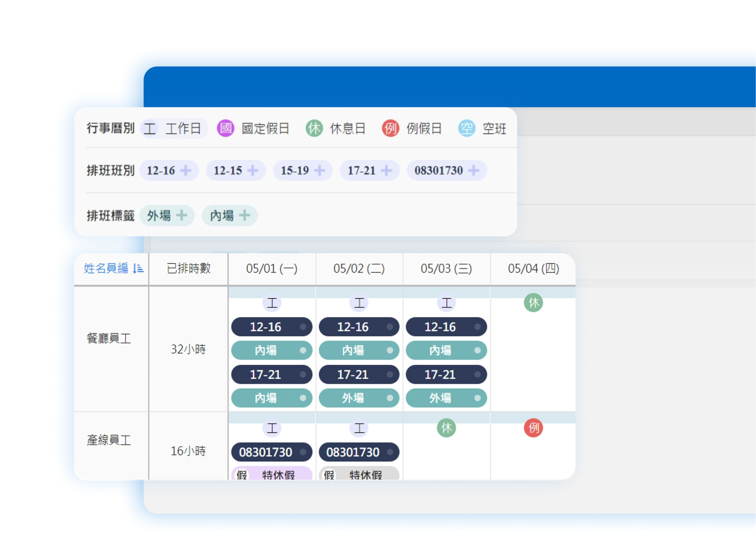Click the 05/03 外場 tag chip
Viewport: 756px width, 544px height.
(x=446, y=398)
